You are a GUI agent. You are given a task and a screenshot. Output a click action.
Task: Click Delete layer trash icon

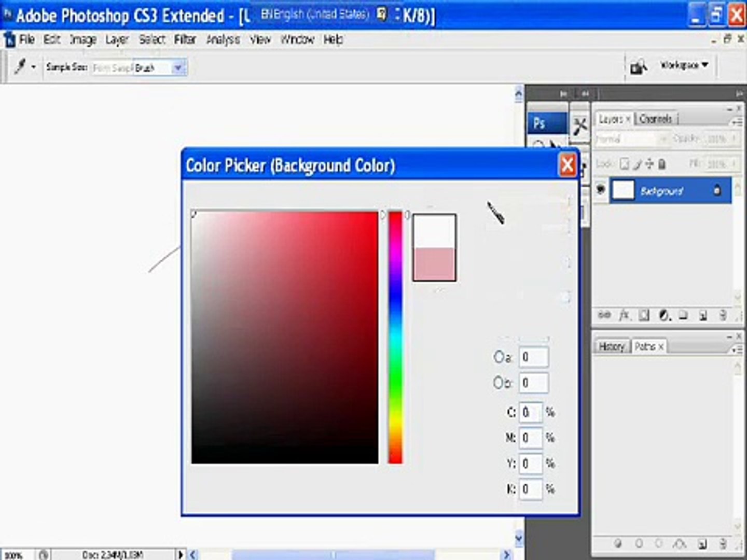click(723, 315)
